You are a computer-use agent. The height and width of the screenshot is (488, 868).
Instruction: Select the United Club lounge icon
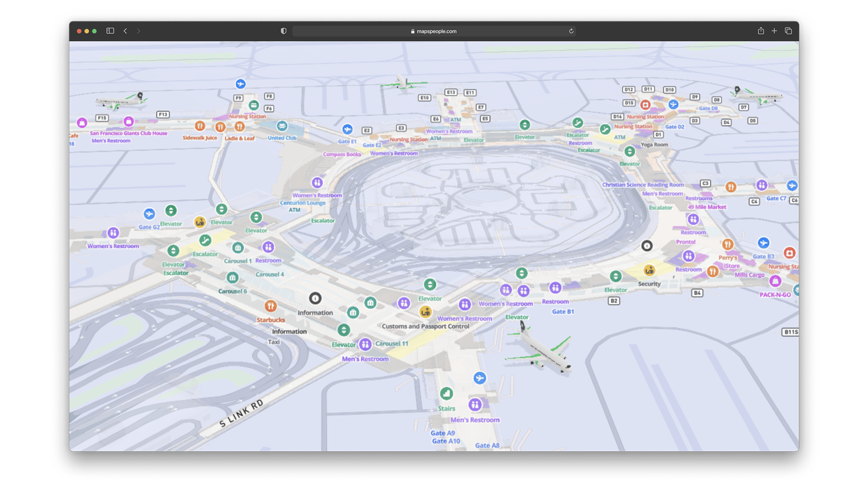(282, 126)
